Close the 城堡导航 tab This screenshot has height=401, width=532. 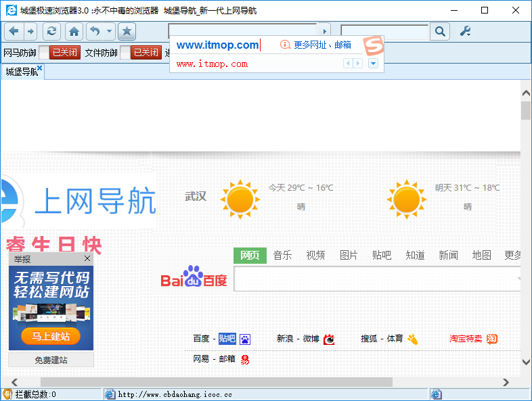click(40, 68)
